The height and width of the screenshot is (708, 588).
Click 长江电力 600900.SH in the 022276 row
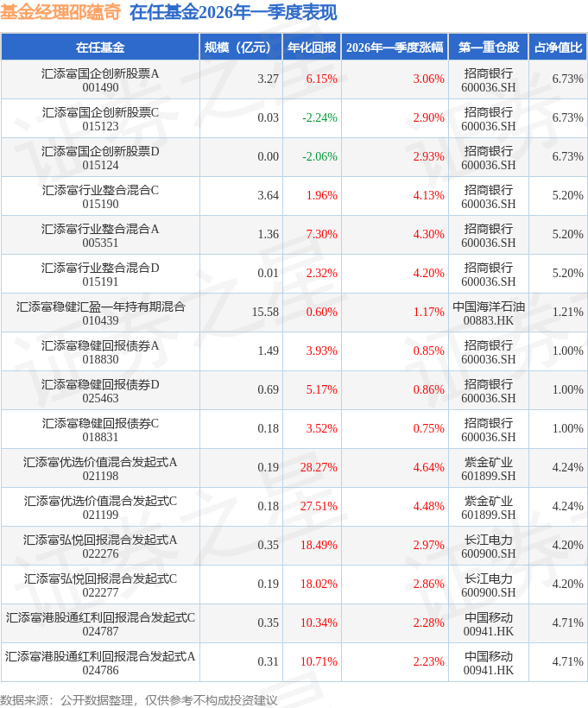[x=489, y=546]
